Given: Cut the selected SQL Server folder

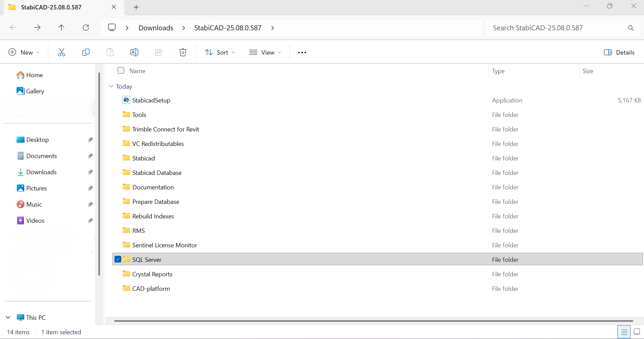Looking at the screenshot, I should tap(62, 52).
